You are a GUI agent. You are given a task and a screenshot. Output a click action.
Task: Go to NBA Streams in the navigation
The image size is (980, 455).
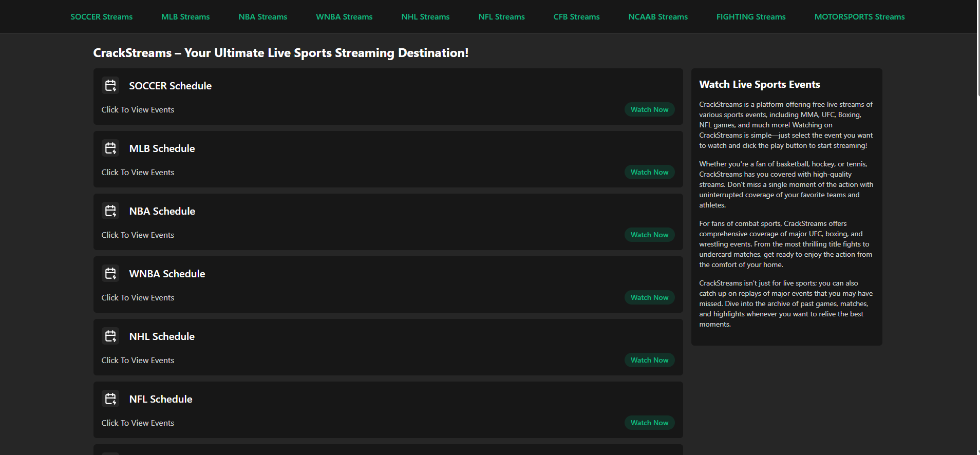click(263, 17)
